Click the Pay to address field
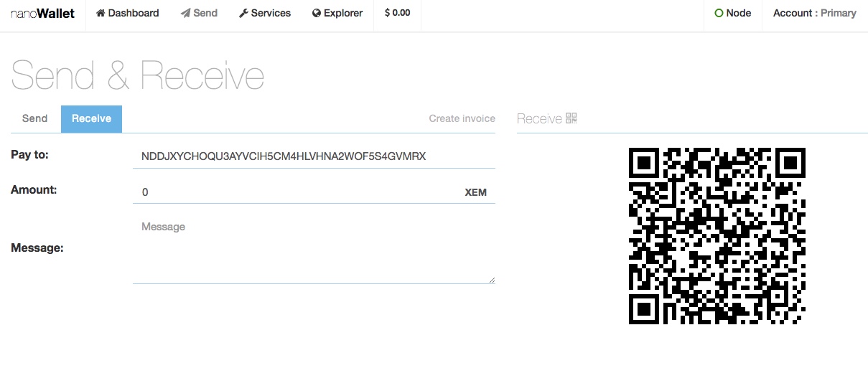868x391 pixels. click(x=314, y=156)
